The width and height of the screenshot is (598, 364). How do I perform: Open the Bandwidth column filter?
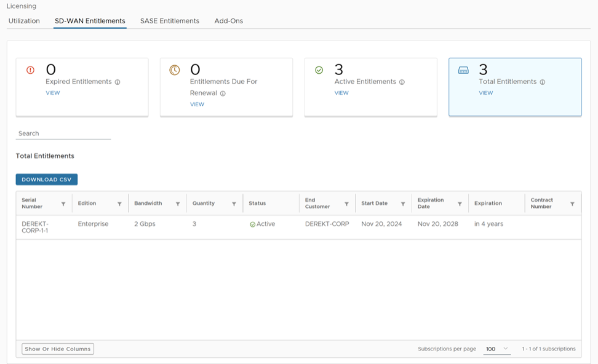coord(178,204)
